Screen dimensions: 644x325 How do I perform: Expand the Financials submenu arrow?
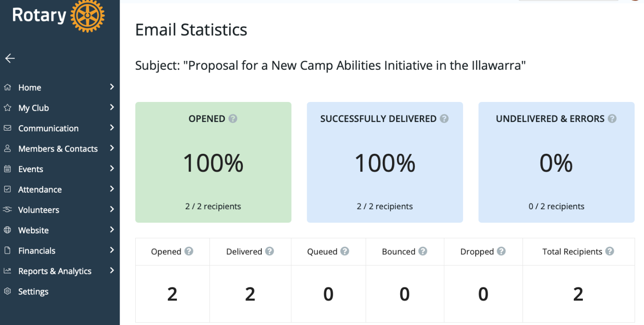(x=112, y=250)
